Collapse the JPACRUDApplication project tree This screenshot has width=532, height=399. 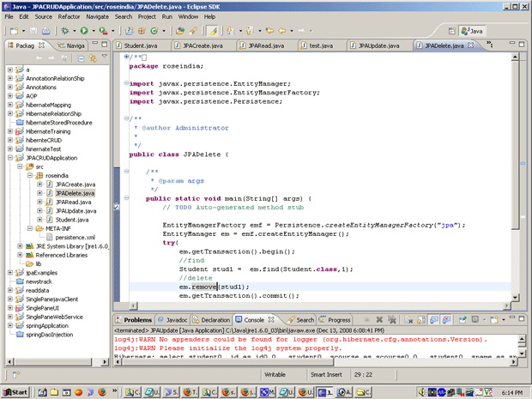tap(10, 158)
